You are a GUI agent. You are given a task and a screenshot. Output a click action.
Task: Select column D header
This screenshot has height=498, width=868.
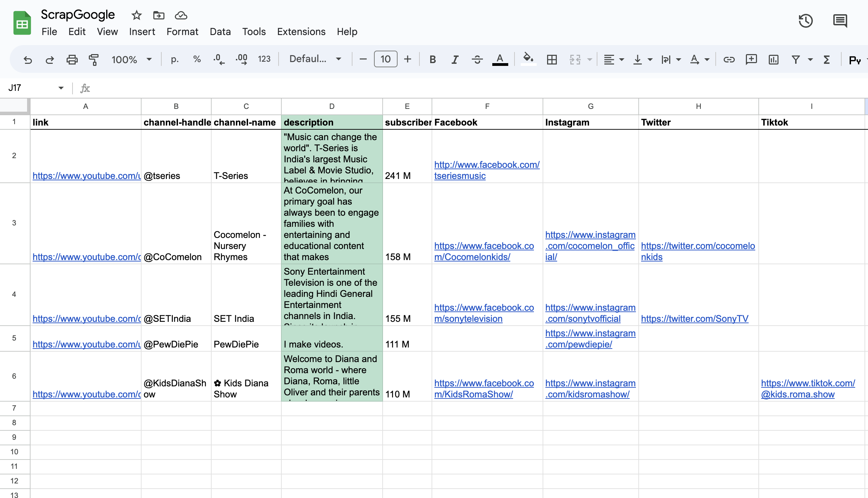pos(332,106)
